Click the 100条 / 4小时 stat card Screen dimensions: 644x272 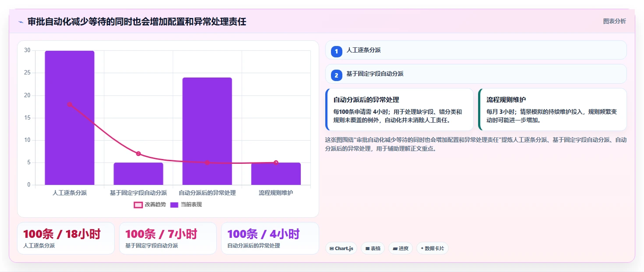[x=270, y=238]
